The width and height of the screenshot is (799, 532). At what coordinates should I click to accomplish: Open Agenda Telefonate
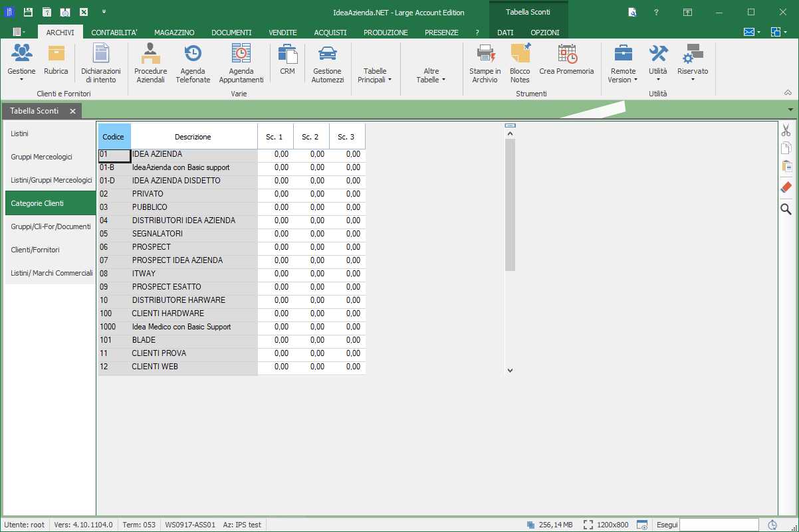(193, 63)
